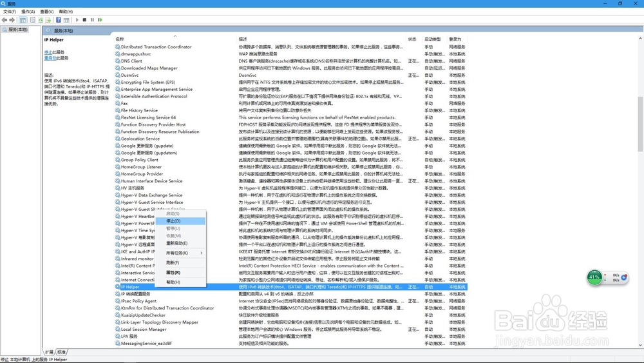The width and height of the screenshot is (644, 363).
Task: Sort by the 登录为 column header
Action: tap(457, 39)
